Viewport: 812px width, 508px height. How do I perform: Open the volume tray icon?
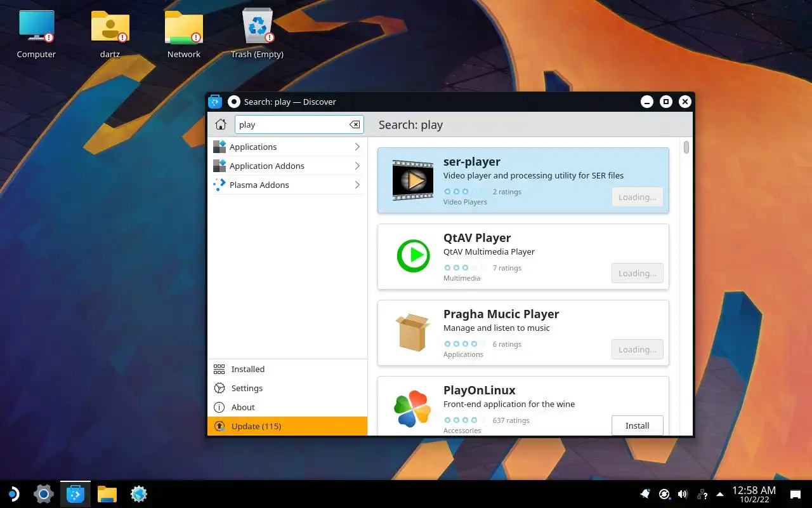(x=683, y=494)
